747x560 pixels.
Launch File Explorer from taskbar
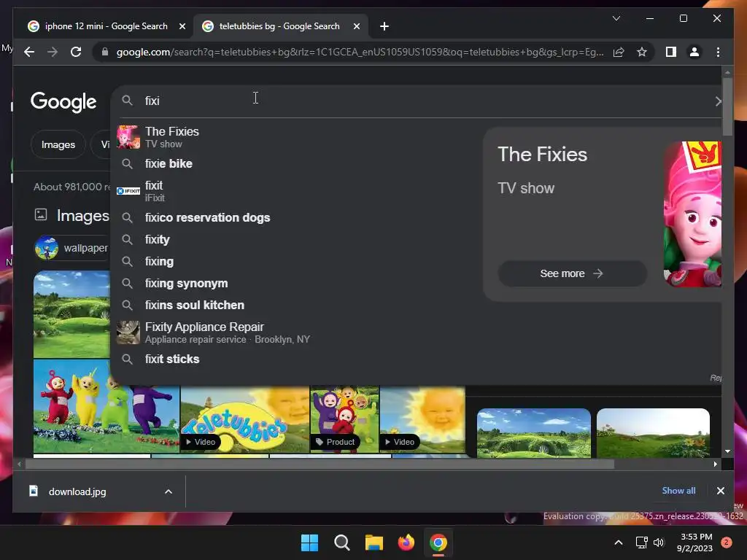(x=374, y=542)
